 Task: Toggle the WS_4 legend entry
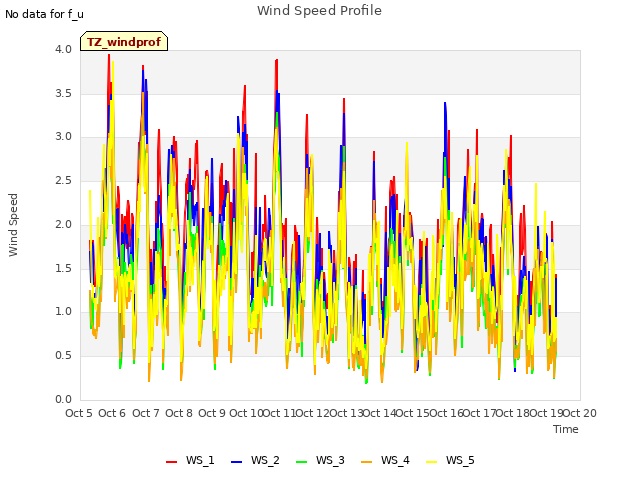coord(385,460)
